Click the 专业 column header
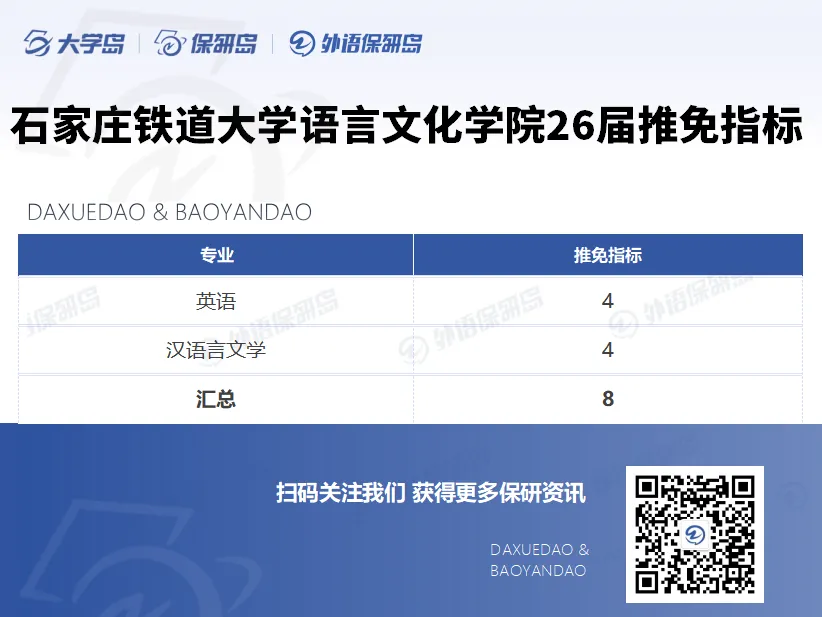 [x=216, y=255]
